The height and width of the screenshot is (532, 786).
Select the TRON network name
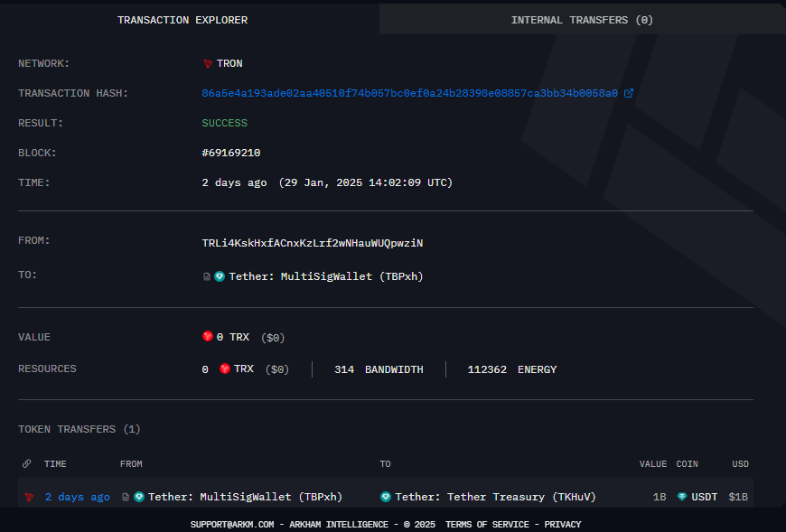point(229,63)
